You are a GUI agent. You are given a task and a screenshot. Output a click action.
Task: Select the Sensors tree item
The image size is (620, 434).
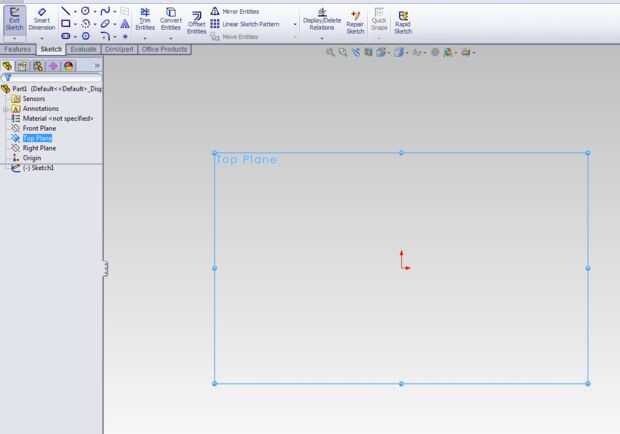[28, 99]
